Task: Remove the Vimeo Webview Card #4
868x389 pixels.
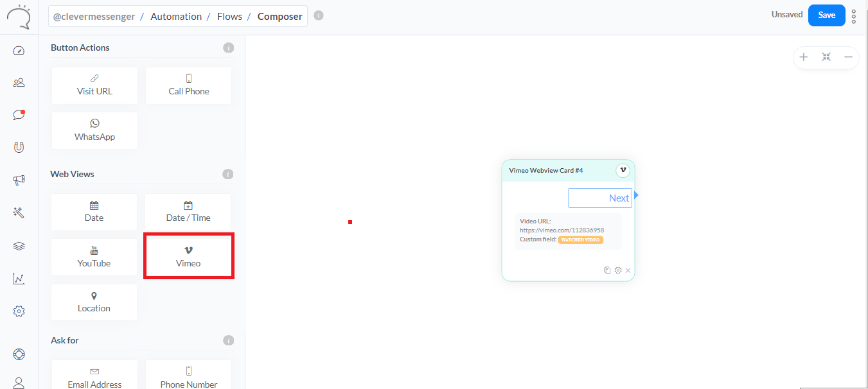Action: 628,270
